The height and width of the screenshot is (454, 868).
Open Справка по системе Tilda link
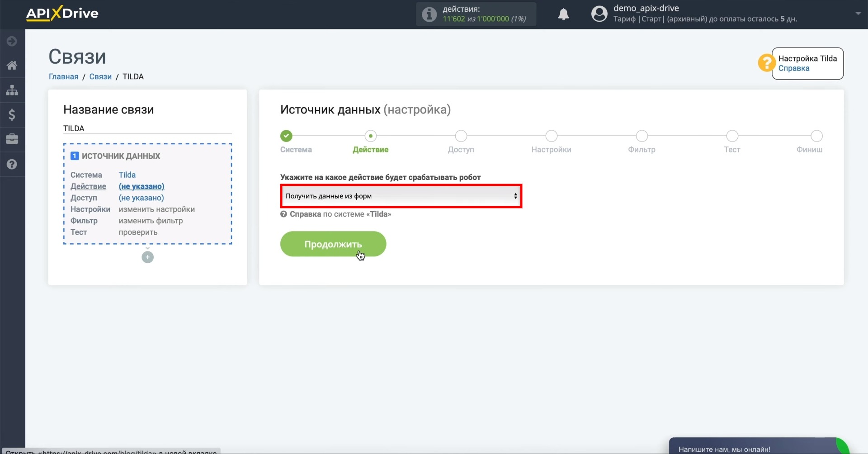click(335, 214)
